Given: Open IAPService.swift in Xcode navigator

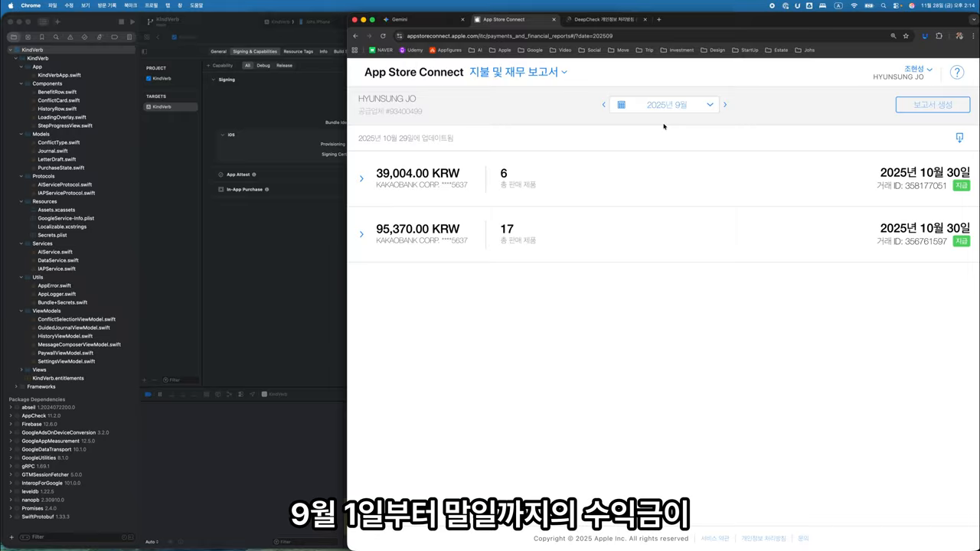Looking at the screenshot, I should coord(57,269).
